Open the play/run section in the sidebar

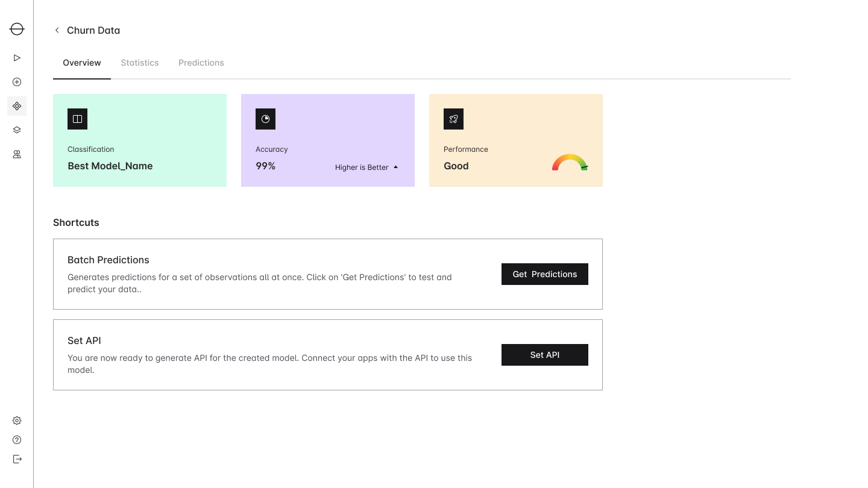click(17, 58)
